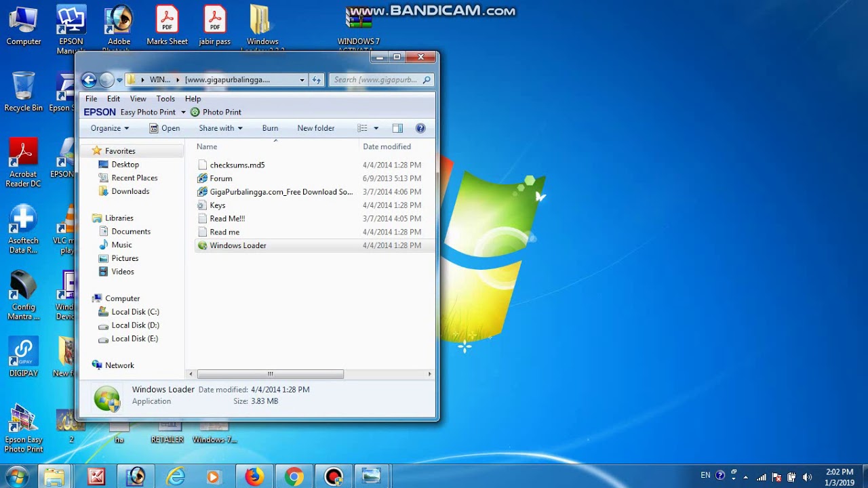The height and width of the screenshot is (488, 868).
Task: Select the Forum shortcut file
Action: coord(221,178)
